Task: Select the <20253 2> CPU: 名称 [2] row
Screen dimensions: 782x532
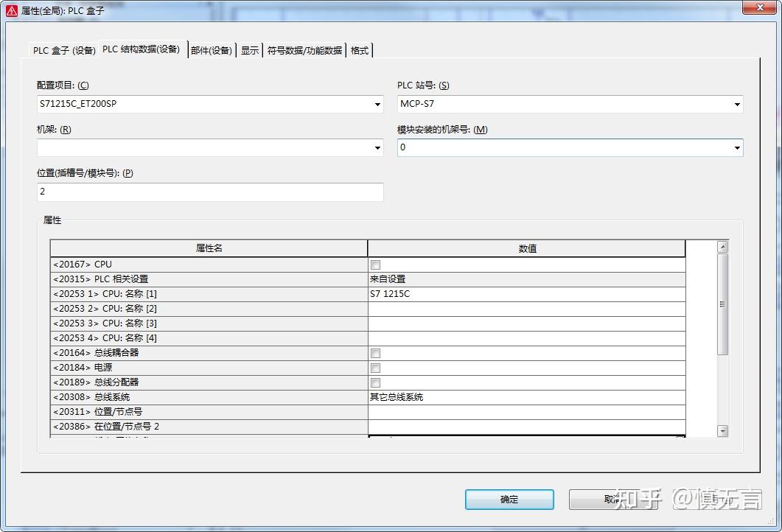Action: tap(209, 309)
